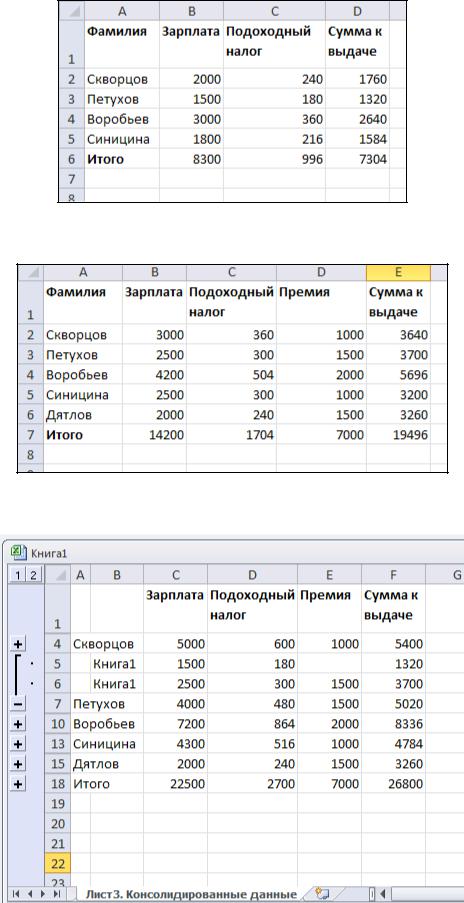Image resolution: width=464 pixels, height=903 pixels.
Task: Click the cell containing 22500
Action: click(x=176, y=784)
